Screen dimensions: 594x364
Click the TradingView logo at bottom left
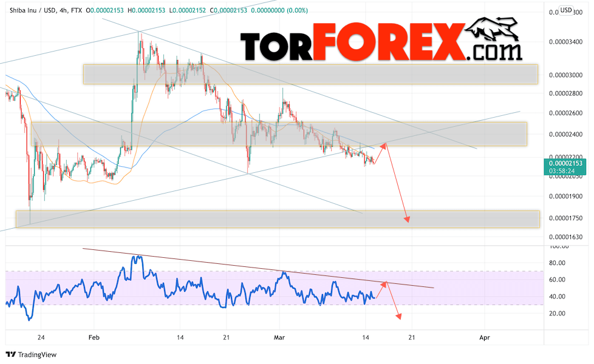point(31,354)
